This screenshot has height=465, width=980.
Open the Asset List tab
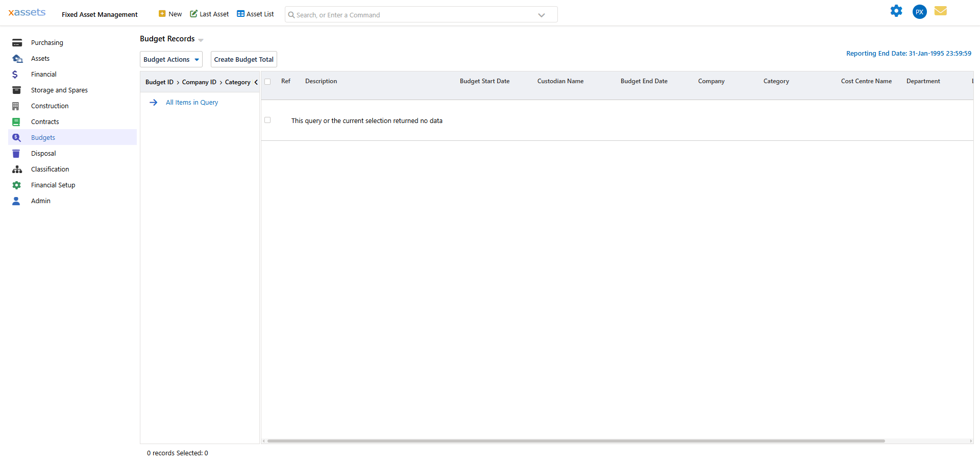(255, 14)
